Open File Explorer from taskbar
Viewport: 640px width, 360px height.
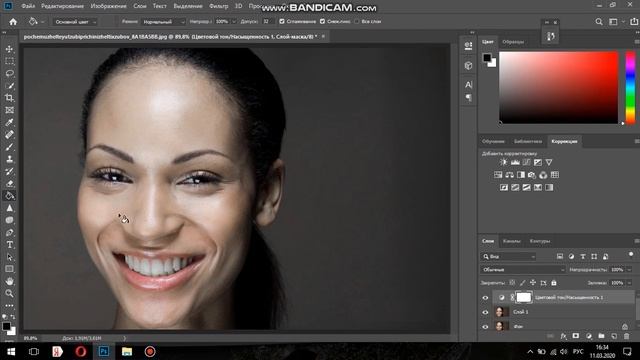(127, 351)
